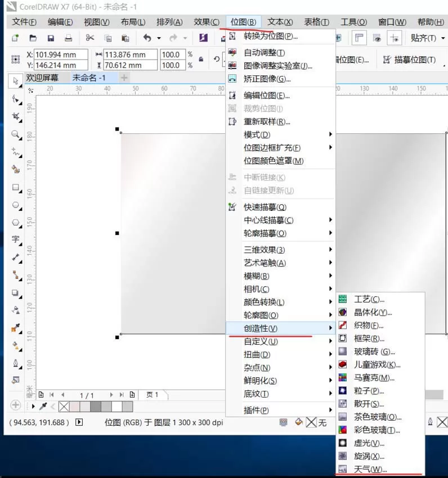Click the Save disk icon
This screenshot has height=478, width=448.
coord(51,38)
